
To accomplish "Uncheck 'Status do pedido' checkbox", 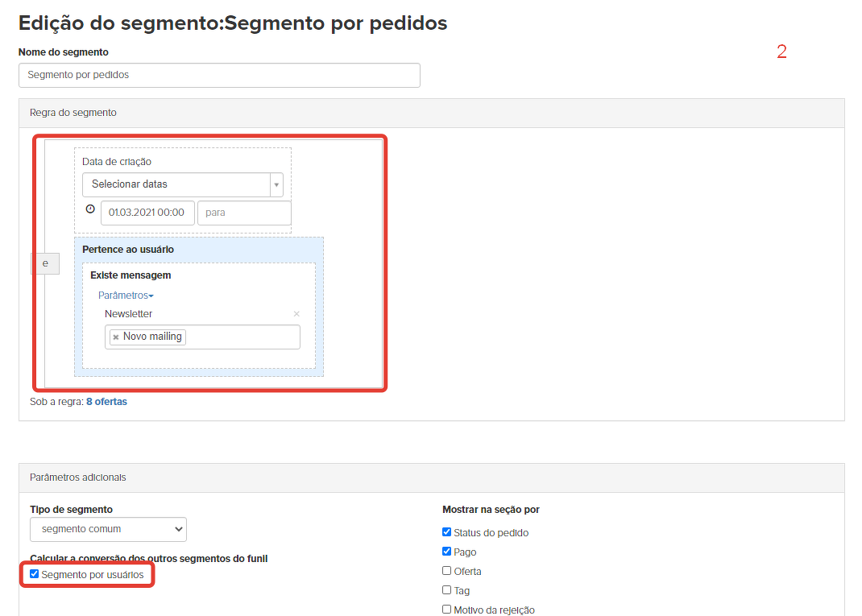I will point(447,532).
